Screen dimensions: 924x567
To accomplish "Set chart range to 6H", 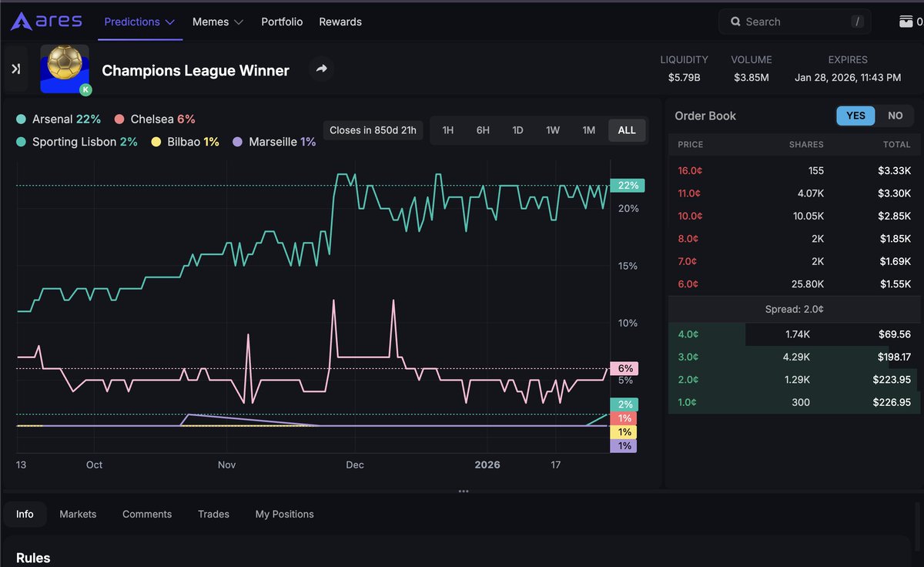I will click(483, 130).
